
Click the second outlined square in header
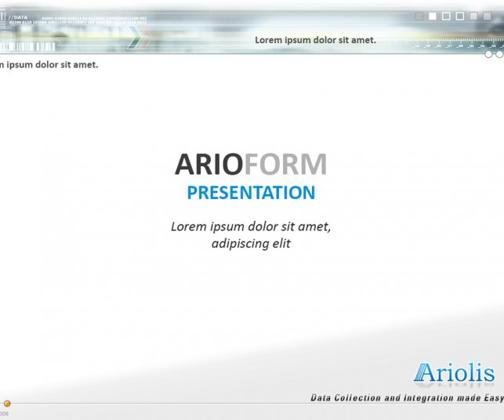point(460,16)
